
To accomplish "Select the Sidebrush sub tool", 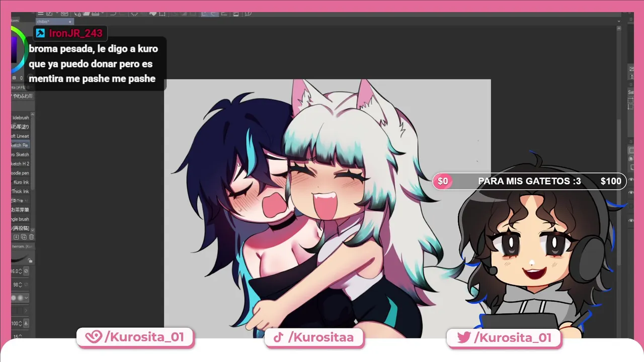I will click(21, 118).
